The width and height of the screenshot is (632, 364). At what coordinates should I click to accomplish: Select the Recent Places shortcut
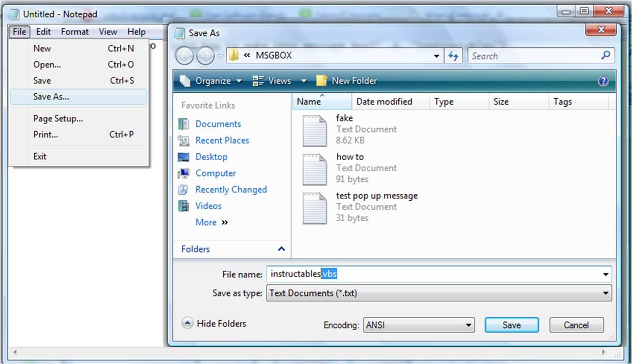click(x=222, y=140)
